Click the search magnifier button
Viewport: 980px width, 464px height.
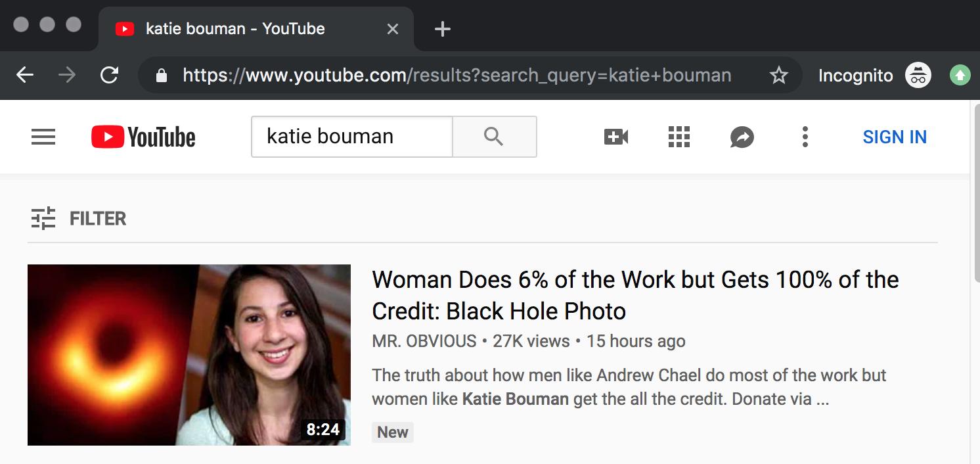pos(494,137)
